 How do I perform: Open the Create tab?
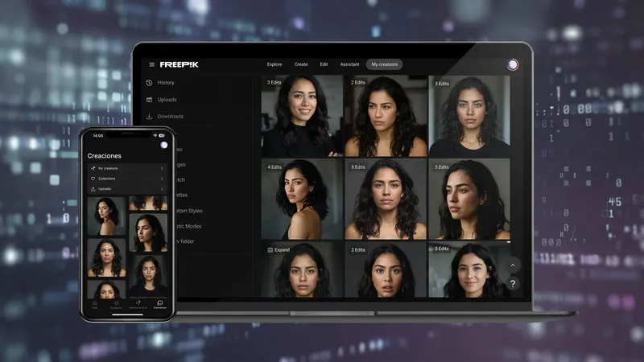(x=301, y=64)
